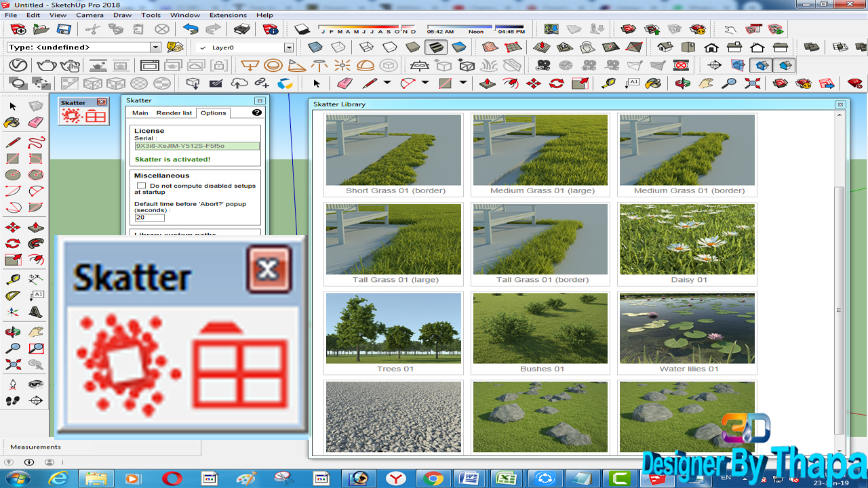The width and height of the screenshot is (868, 488).
Task: Open the Model Info icon
Action: click(x=271, y=29)
